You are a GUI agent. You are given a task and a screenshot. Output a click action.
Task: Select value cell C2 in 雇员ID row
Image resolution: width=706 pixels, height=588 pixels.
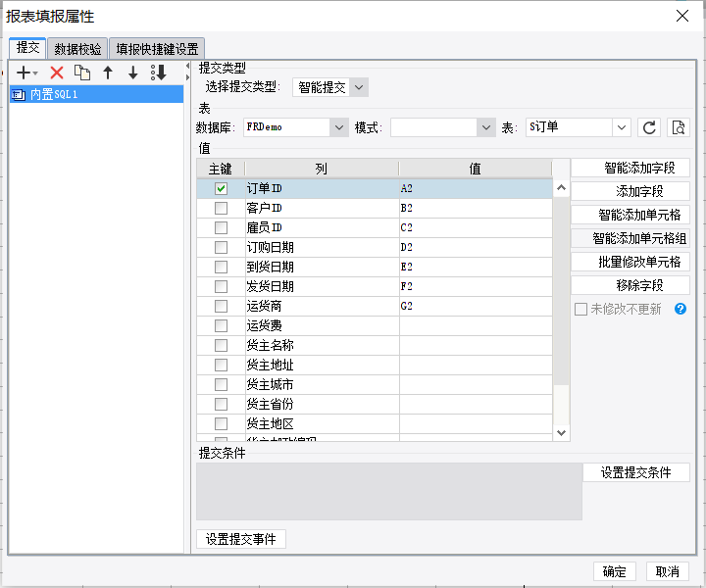[476, 227]
